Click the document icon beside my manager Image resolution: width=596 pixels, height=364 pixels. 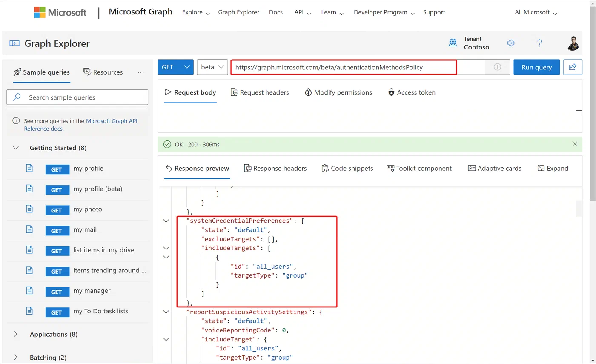point(29,291)
